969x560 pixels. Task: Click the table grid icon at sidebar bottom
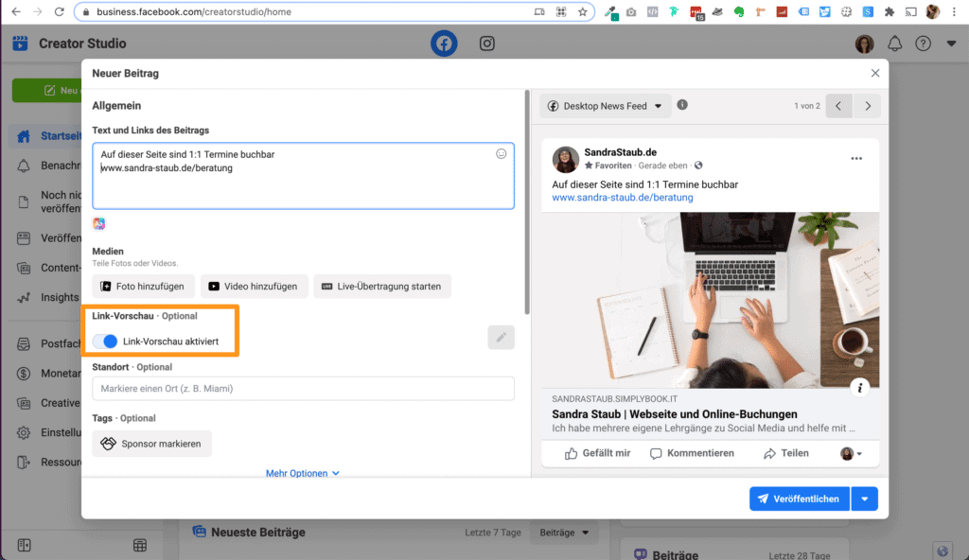(x=140, y=545)
